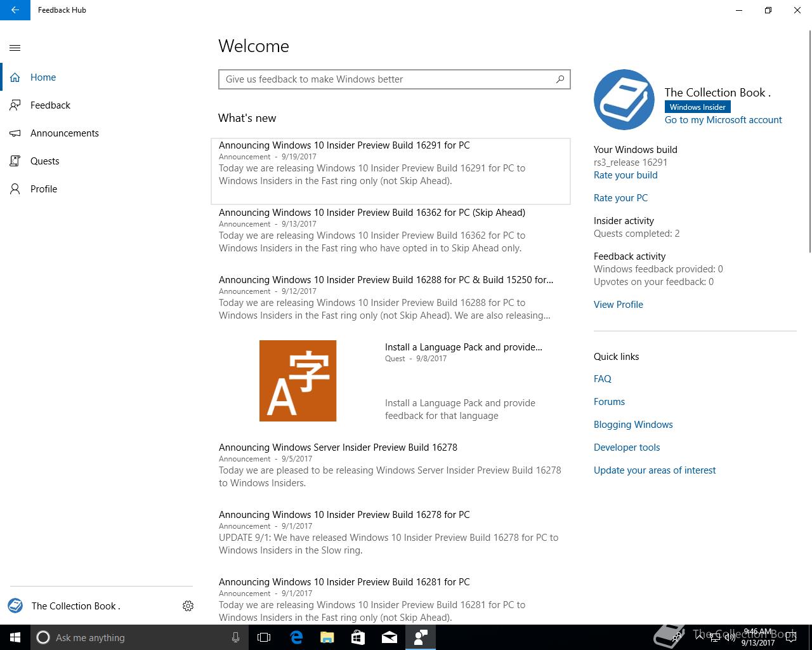Open Blogging Windows link
The image size is (812, 650).
[633, 425]
